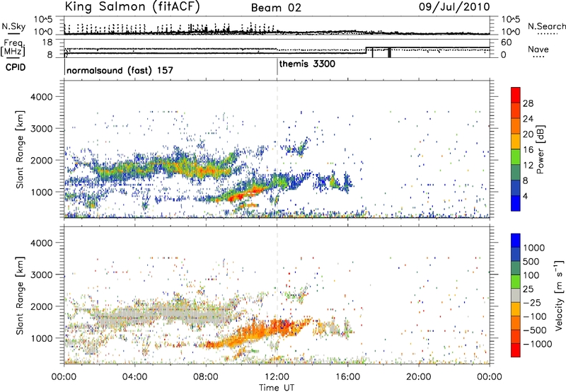This screenshot has height=392, width=566.
Task: Click the "3000" tick in the power panel
Action: (x=42, y=129)
